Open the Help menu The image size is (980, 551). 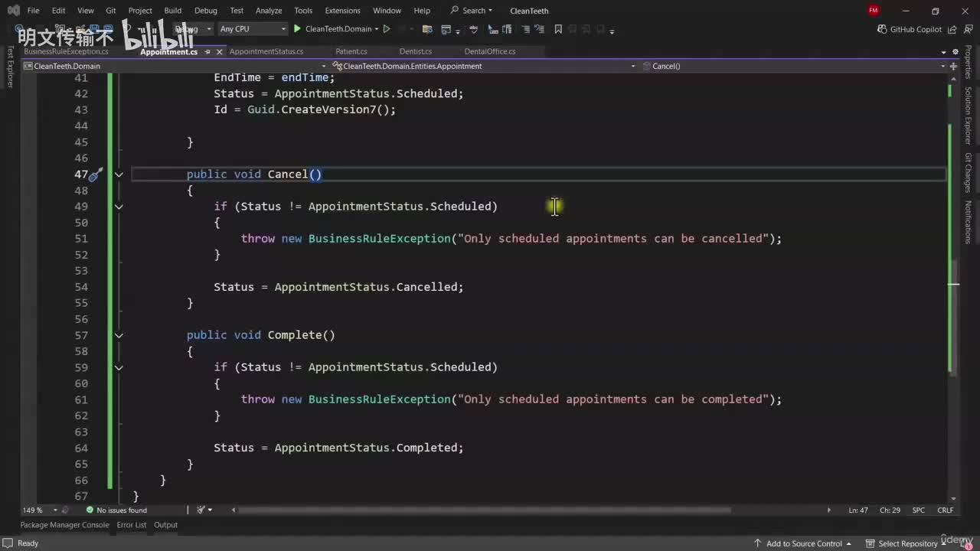[422, 11]
